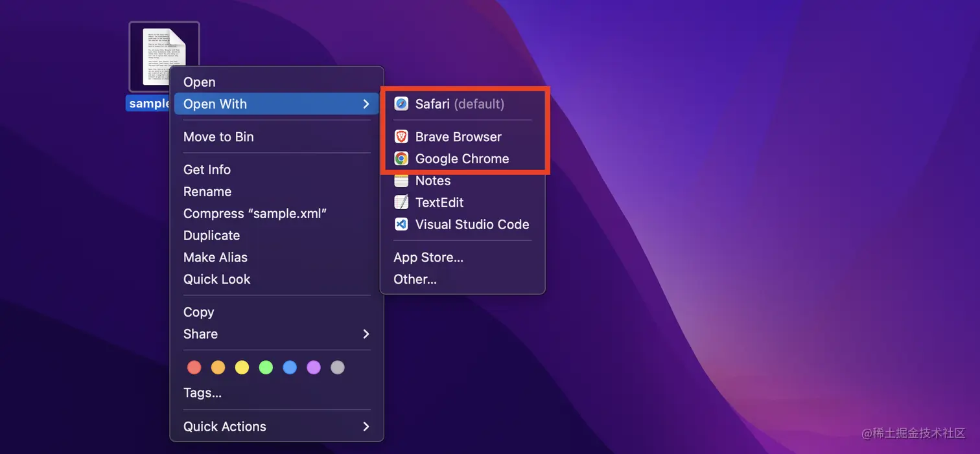Click the Share menu item text
This screenshot has height=454, width=980.
coord(200,334)
